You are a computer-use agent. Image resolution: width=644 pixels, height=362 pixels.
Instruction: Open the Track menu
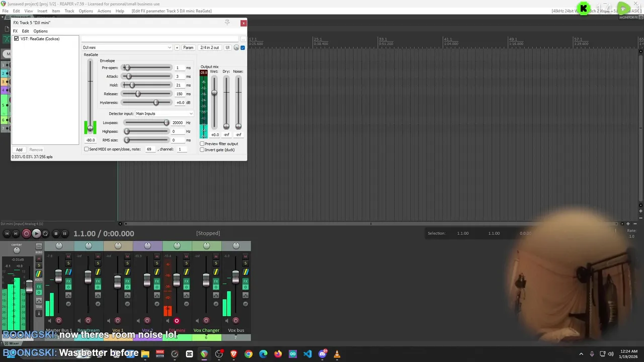coord(69,11)
